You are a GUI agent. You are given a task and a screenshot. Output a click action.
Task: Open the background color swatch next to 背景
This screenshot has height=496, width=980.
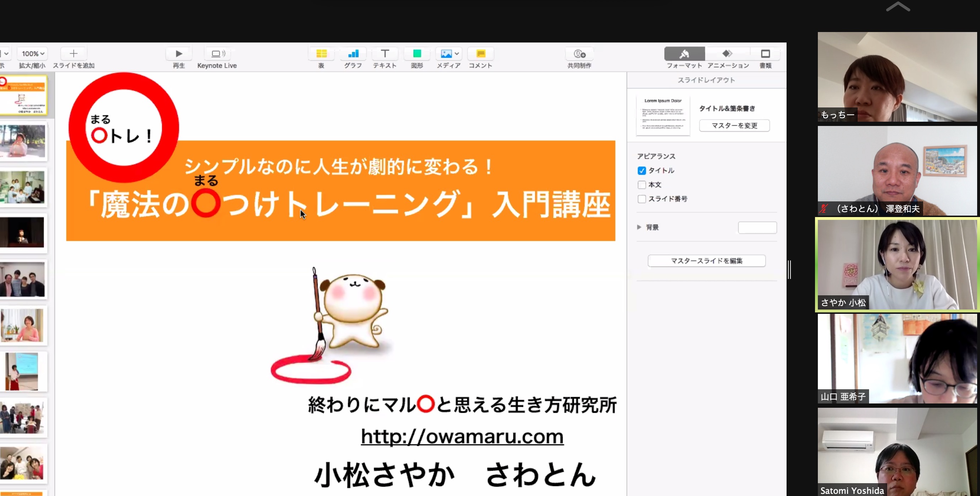[x=757, y=228]
